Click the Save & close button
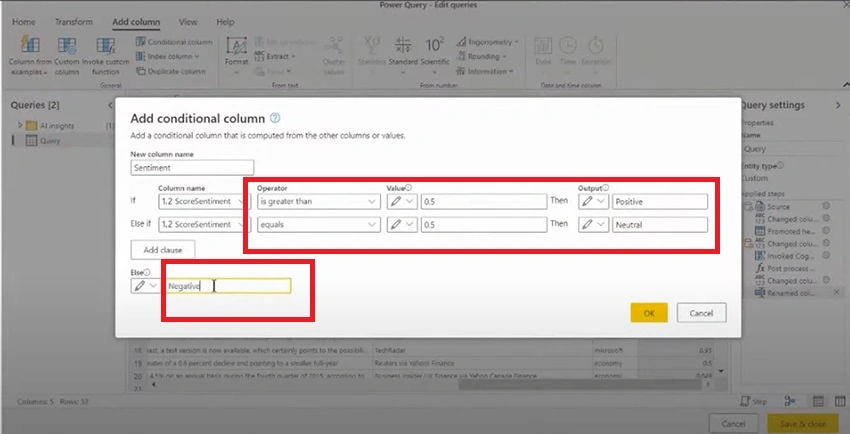 click(803, 424)
